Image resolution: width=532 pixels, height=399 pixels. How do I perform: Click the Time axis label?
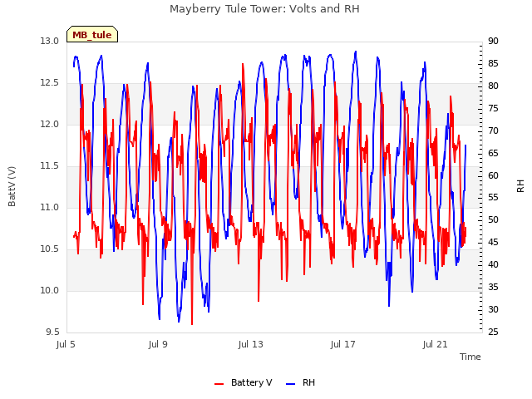coord(470,357)
